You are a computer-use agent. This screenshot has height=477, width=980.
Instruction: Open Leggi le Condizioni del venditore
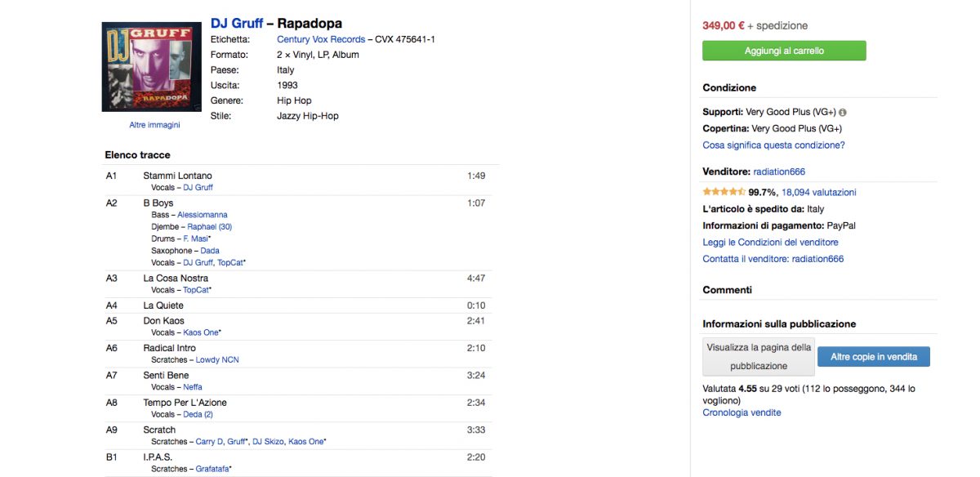pos(770,243)
